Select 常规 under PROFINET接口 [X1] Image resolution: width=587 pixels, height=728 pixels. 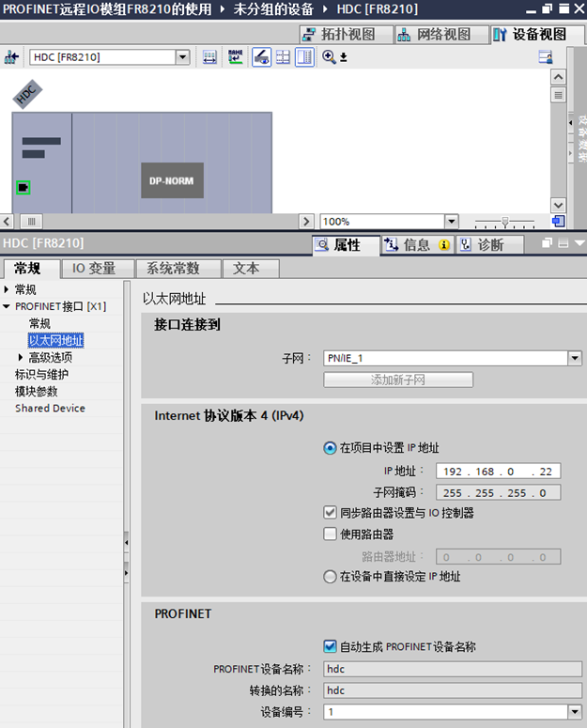[x=39, y=323]
